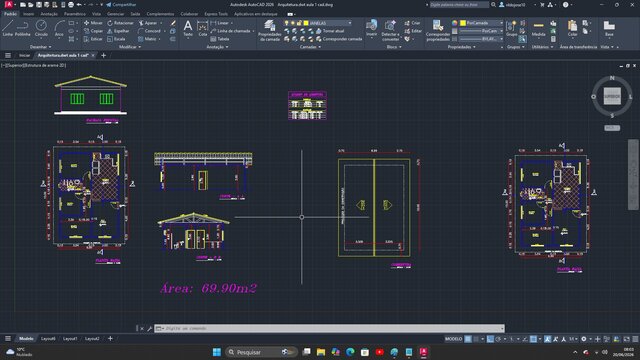Viewport: 640px width, 360px height.
Task: Open Windows taskbar Pesquisar search box
Action: tap(260, 352)
